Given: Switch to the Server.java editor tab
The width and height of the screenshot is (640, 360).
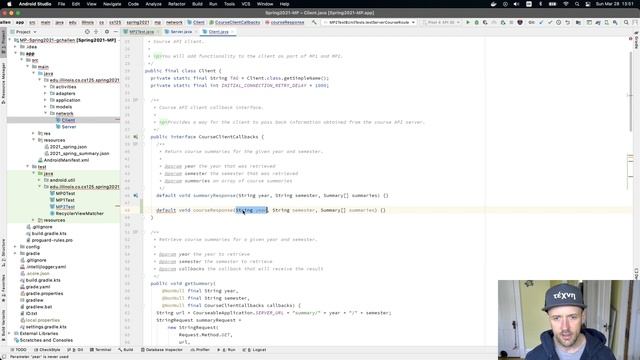Looking at the screenshot, I should pyautogui.click(x=181, y=31).
